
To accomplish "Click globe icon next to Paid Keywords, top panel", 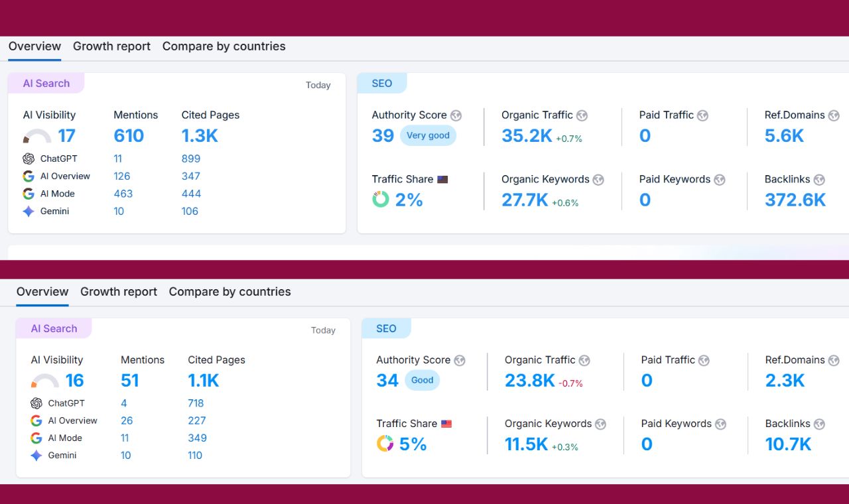I will click(x=720, y=180).
